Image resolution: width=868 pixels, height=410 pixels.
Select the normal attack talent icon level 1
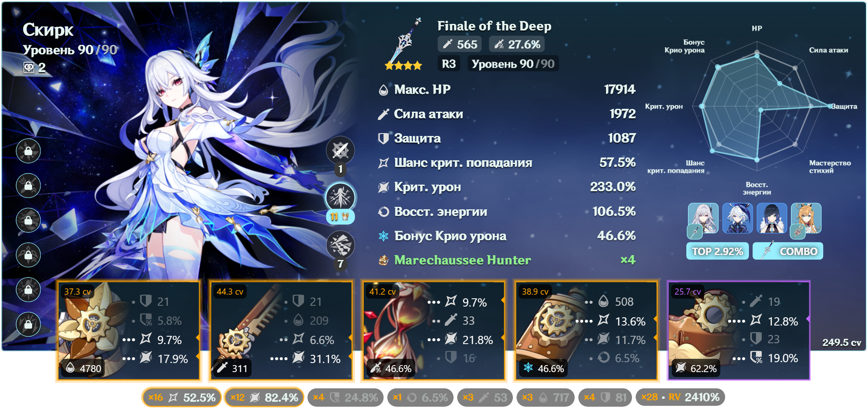coord(340,150)
